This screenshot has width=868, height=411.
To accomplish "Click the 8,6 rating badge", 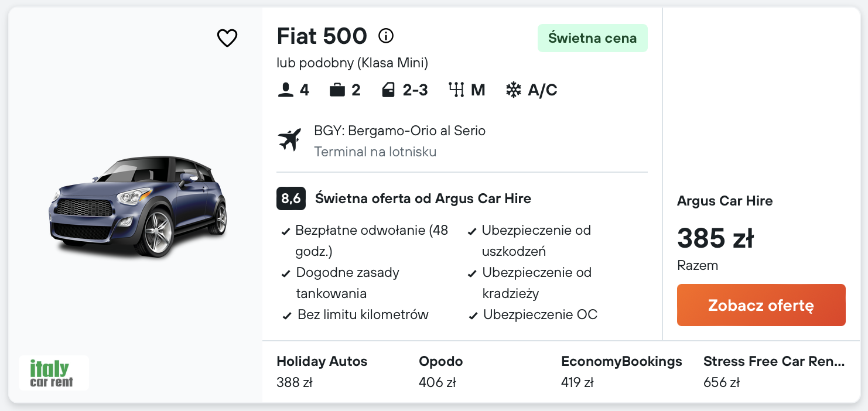I will (x=291, y=198).
